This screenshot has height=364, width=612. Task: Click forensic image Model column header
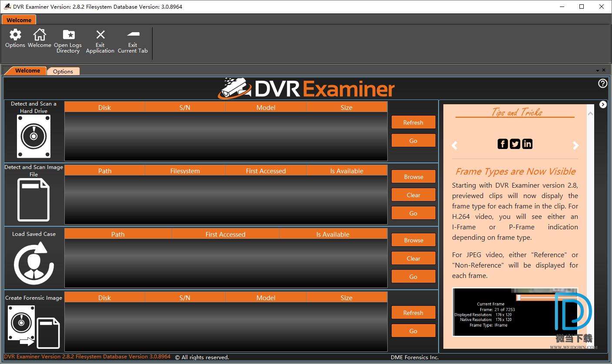click(266, 298)
